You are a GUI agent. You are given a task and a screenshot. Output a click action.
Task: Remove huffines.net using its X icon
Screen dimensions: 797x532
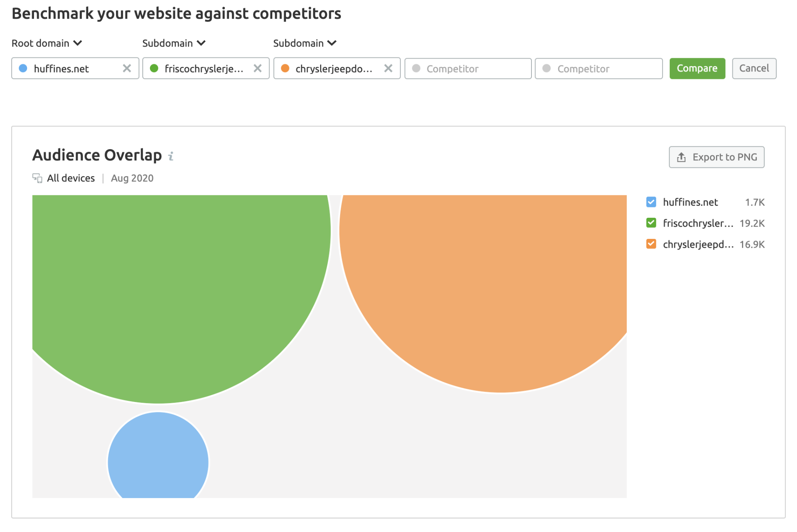coord(126,68)
